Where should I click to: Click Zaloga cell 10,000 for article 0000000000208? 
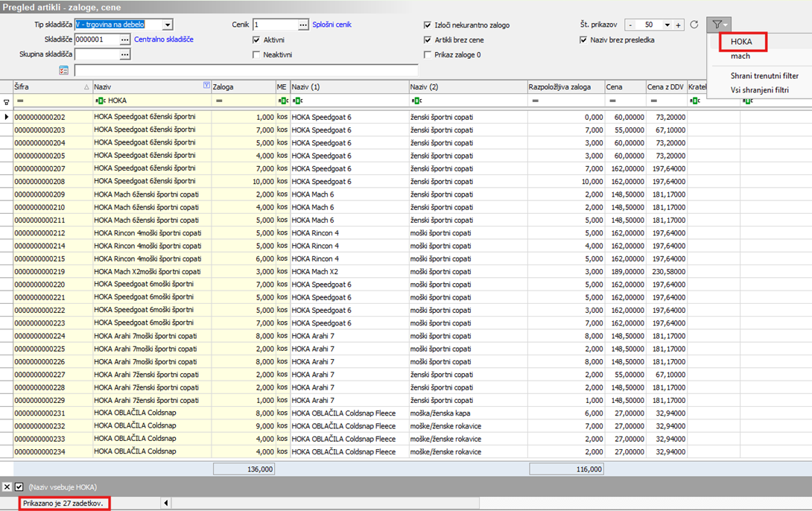(244, 181)
